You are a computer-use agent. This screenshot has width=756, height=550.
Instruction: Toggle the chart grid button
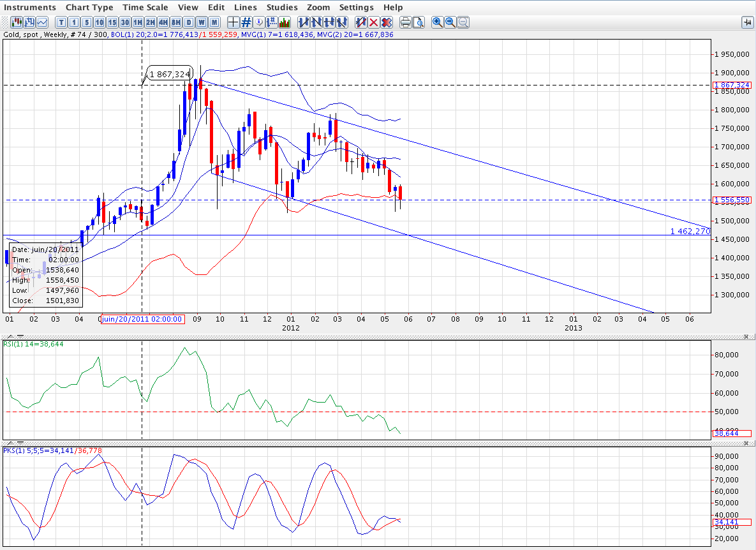[246, 22]
